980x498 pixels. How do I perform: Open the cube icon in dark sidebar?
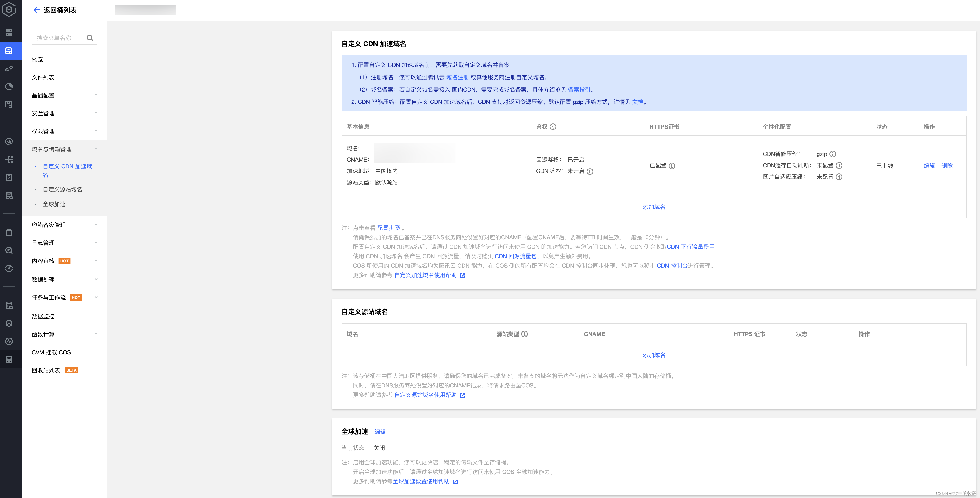tap(9, 323)
